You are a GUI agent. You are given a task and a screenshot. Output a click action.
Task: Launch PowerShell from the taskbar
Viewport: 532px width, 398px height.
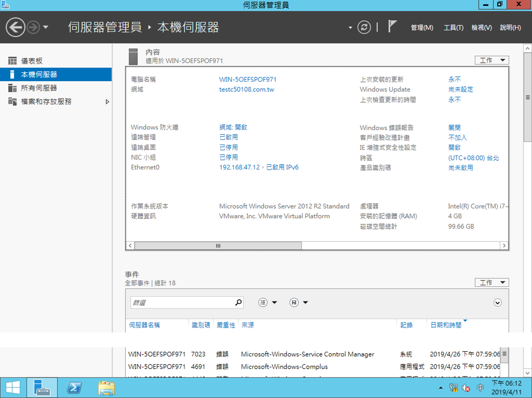click(74, 388)
